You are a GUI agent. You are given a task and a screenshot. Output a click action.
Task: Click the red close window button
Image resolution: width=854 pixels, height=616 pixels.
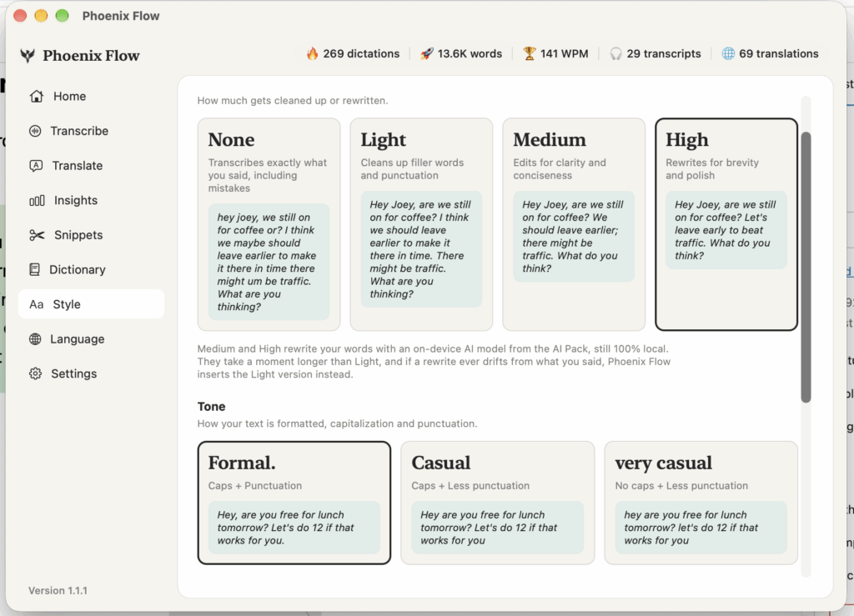click(20, 16)
